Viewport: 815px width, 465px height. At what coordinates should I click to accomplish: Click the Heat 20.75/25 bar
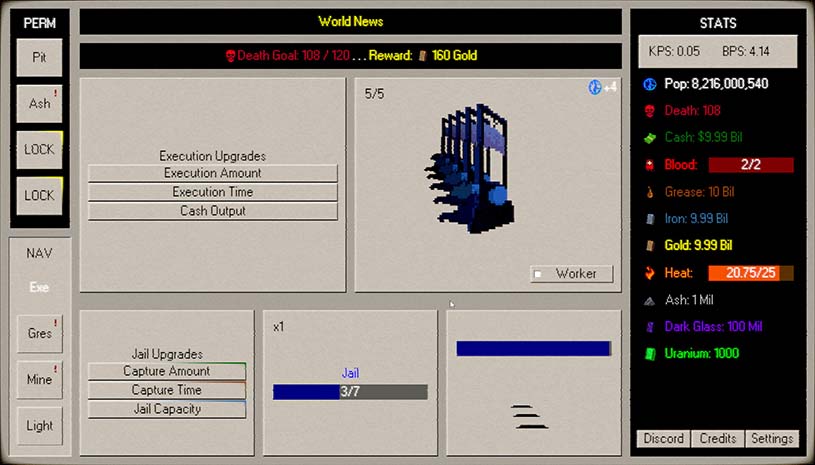tap(750, 273)
